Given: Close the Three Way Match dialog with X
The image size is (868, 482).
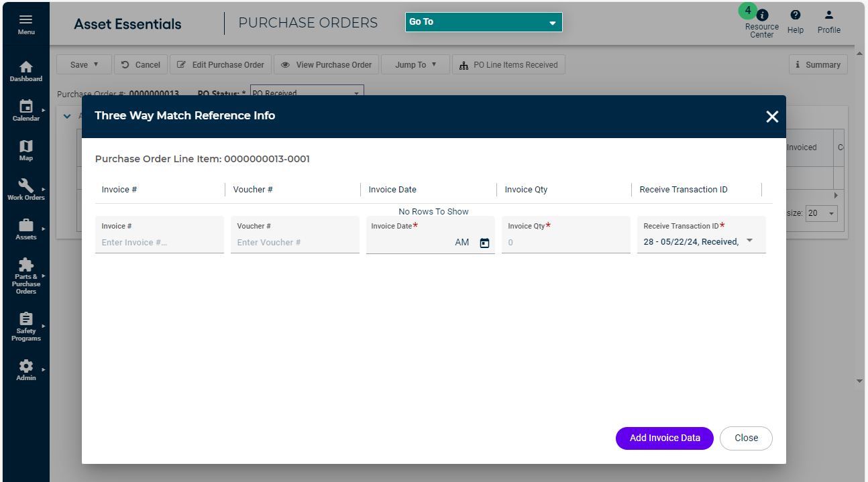Looking at the screenshot, I should [x=772, y=117].
